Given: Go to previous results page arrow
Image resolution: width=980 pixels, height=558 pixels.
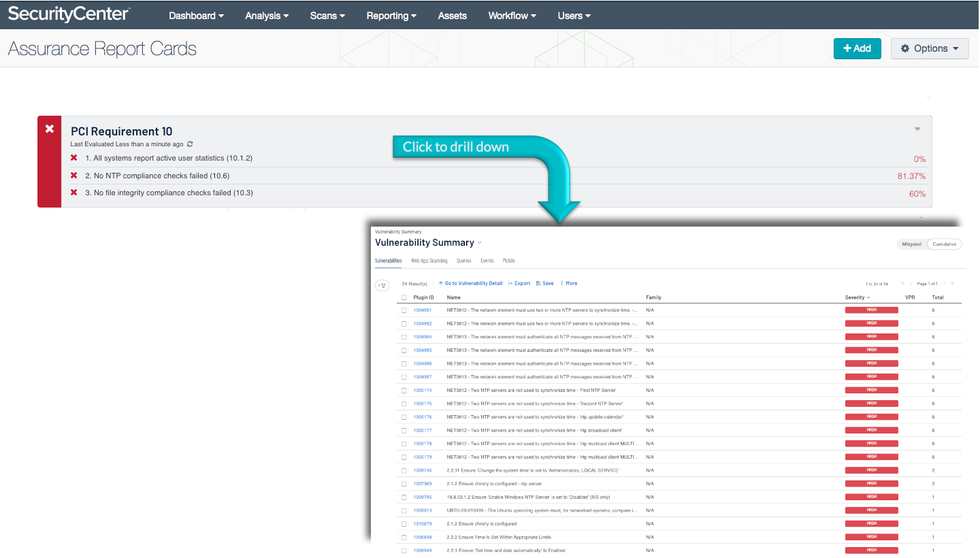Looking at the screenshot, I should click(911, 283).
